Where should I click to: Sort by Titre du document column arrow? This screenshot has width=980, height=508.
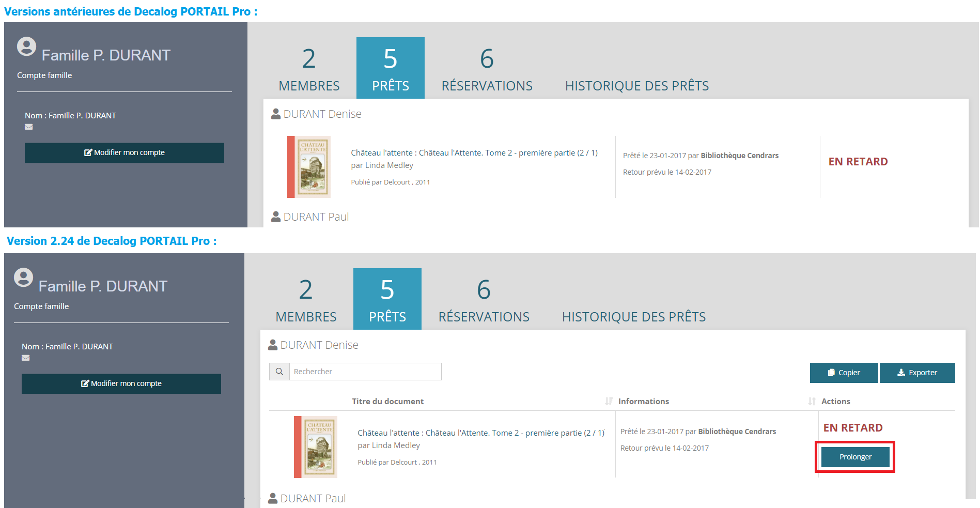[x=609, y=401]
